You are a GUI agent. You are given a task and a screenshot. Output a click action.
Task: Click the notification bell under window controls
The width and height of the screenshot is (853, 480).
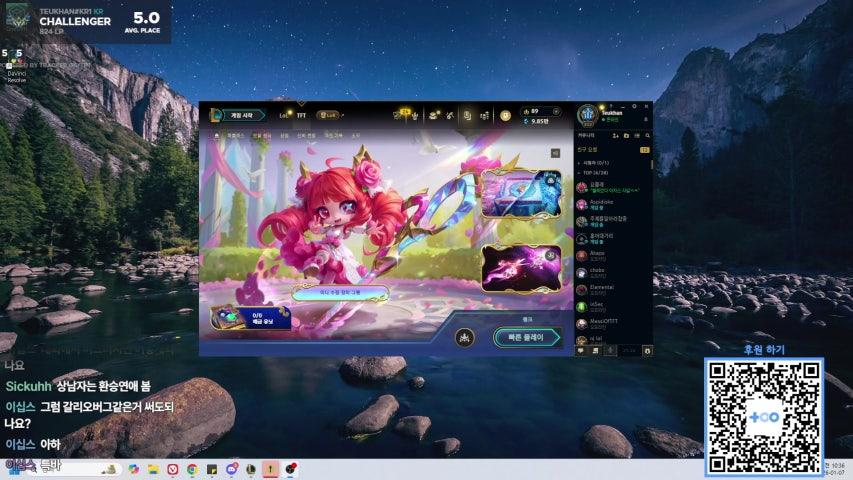[646, 119]
